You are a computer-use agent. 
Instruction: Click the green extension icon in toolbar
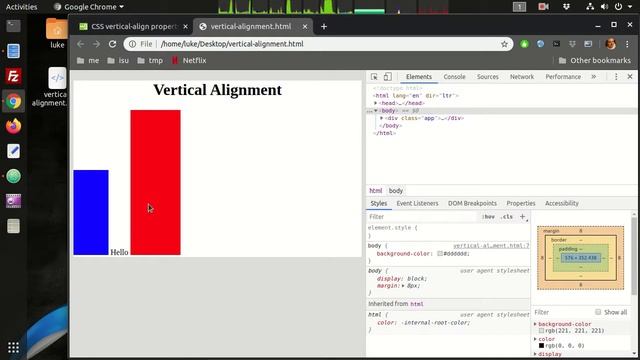coord(524,44)
